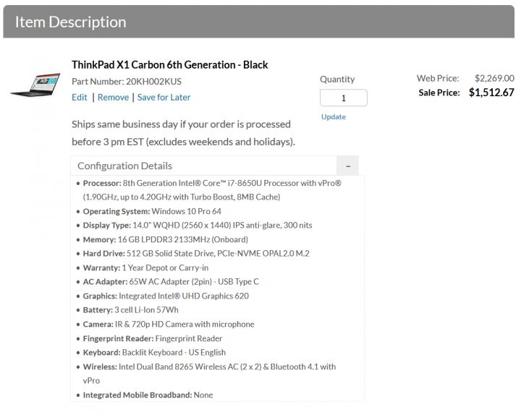Click the Wireless Intel Dual Band line
The image size is (521, 420).
coord(209,374)
